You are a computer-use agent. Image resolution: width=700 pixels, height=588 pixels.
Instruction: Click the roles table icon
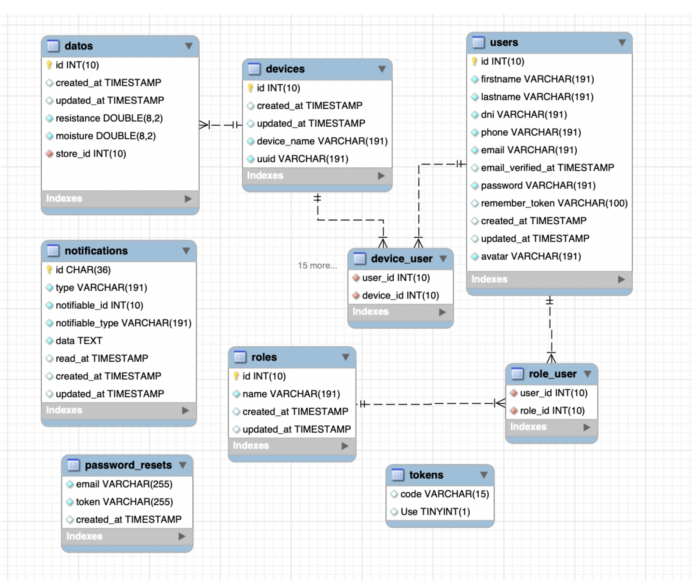[240, 357]
